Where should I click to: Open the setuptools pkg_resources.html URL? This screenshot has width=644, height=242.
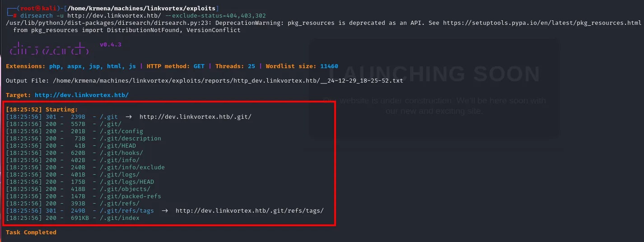click(x=541, y=23)
